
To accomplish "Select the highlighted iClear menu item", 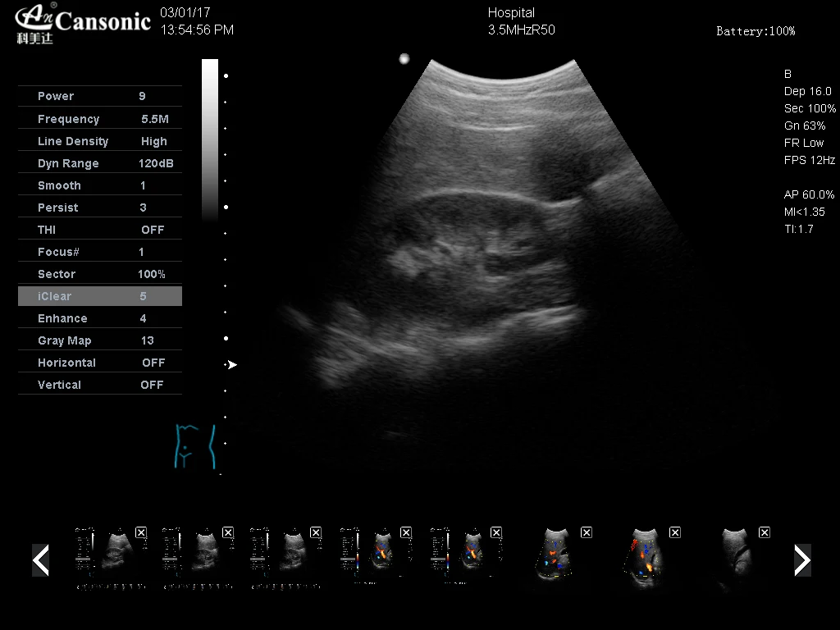I will 100,296.
